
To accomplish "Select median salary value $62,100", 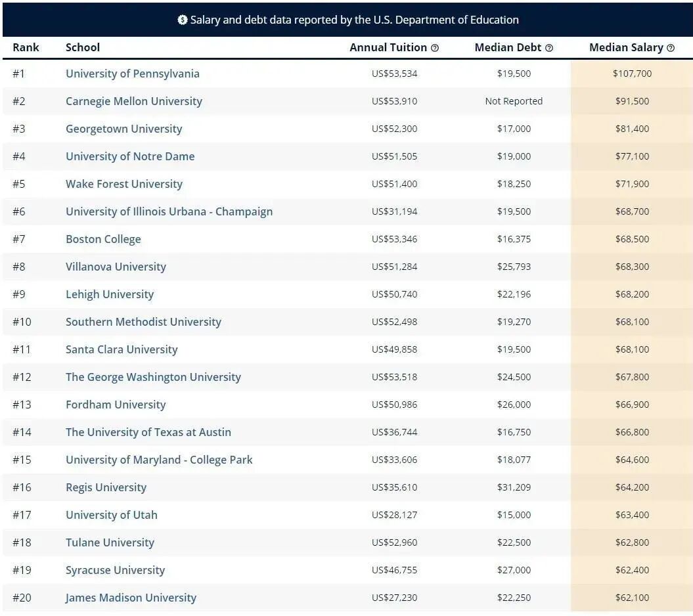I will pyautogui.click(x=632, y=598).
